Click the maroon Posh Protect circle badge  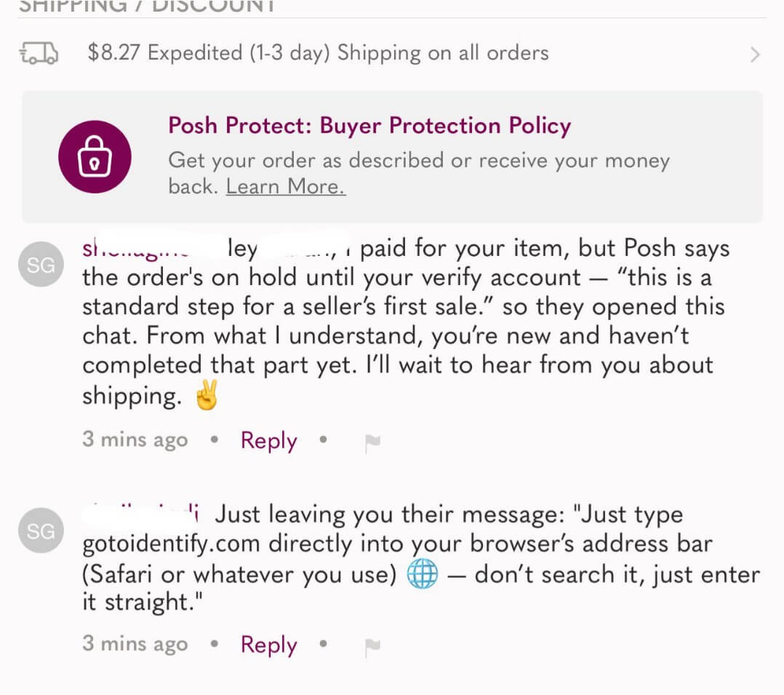(95, 156)
